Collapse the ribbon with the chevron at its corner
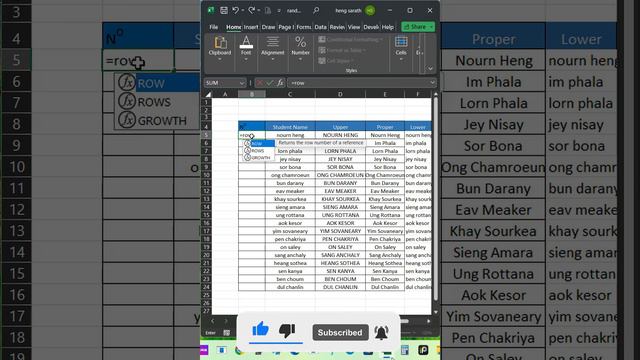Viewport: 640px width, 360px height. [430, 69]
